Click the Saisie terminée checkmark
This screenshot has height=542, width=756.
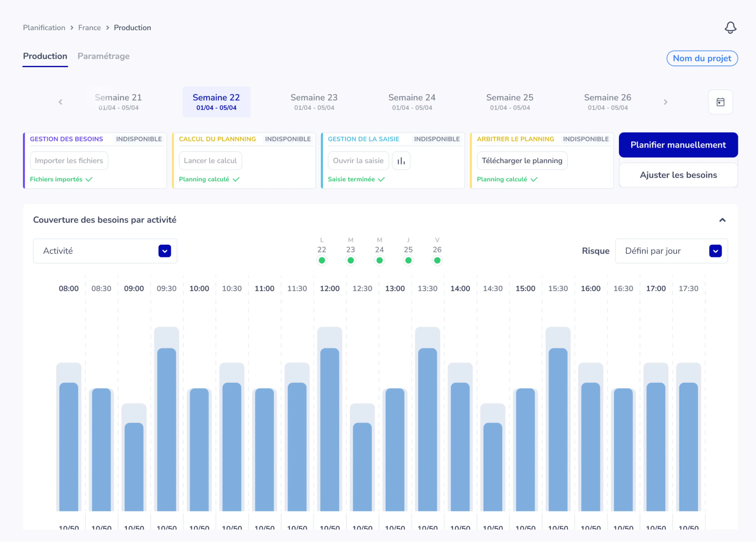382,179
